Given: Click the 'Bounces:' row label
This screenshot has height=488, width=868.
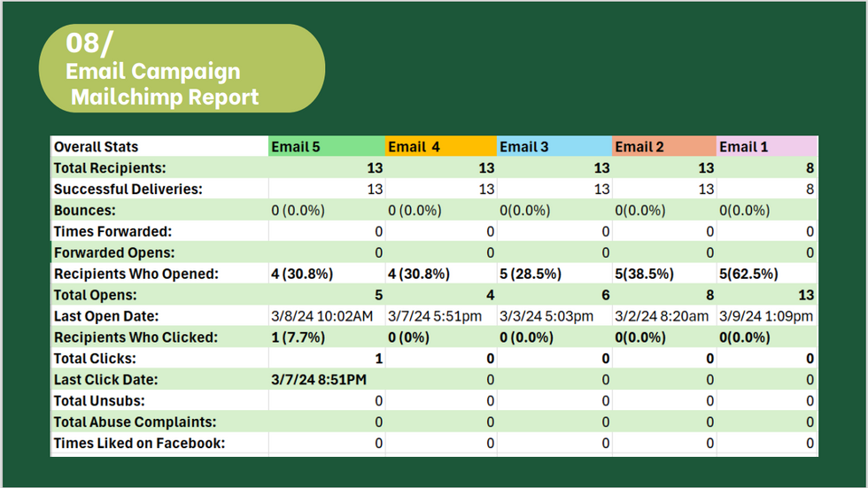Looking at the screenshot, I should pos(85,210).
